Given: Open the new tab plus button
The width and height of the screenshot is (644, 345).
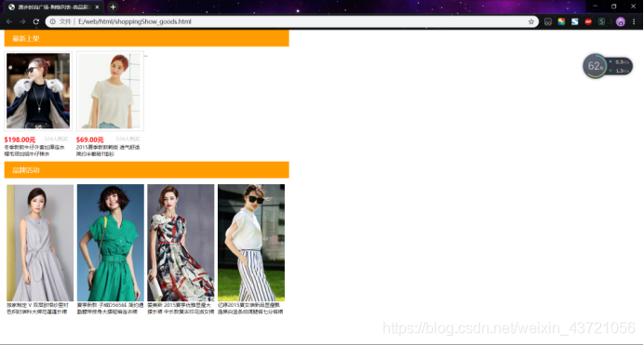Looking at the screenshot, I should click(x=113, y=7).
